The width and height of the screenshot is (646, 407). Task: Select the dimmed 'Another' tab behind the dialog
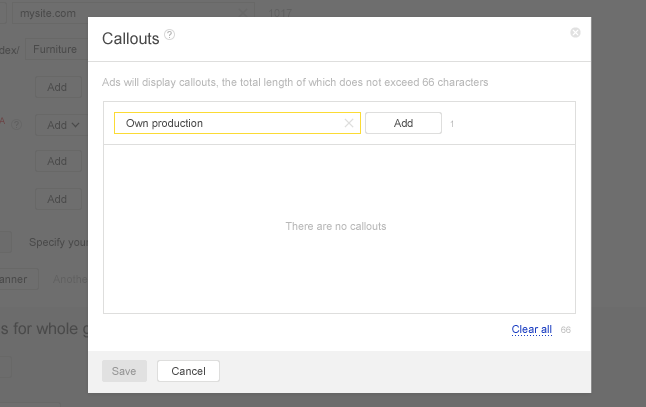68,279
